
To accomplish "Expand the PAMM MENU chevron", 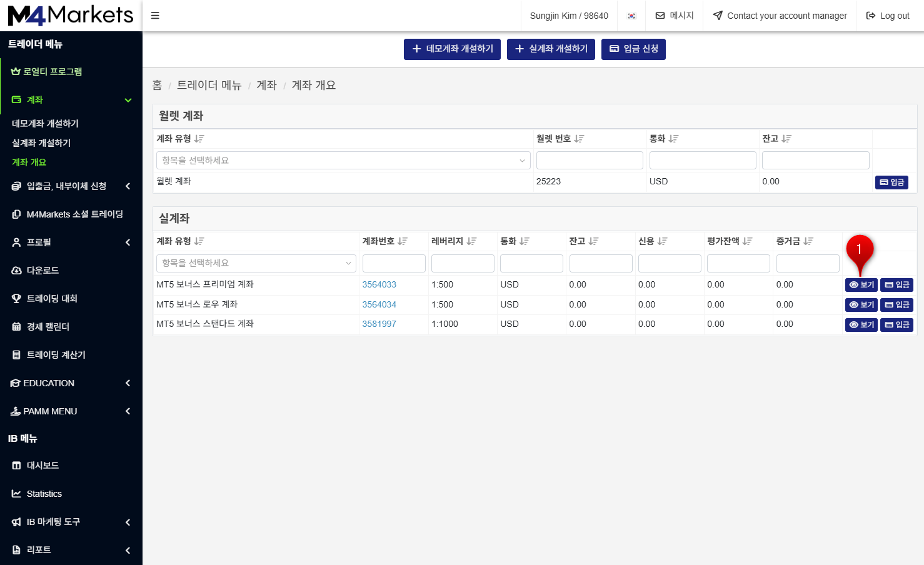I will [x=128, y=411].
